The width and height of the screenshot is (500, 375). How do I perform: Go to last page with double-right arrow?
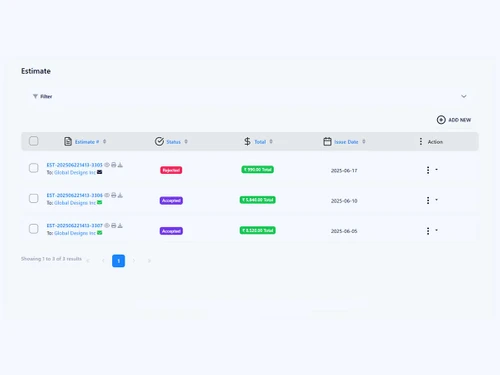tap(149, 261)
